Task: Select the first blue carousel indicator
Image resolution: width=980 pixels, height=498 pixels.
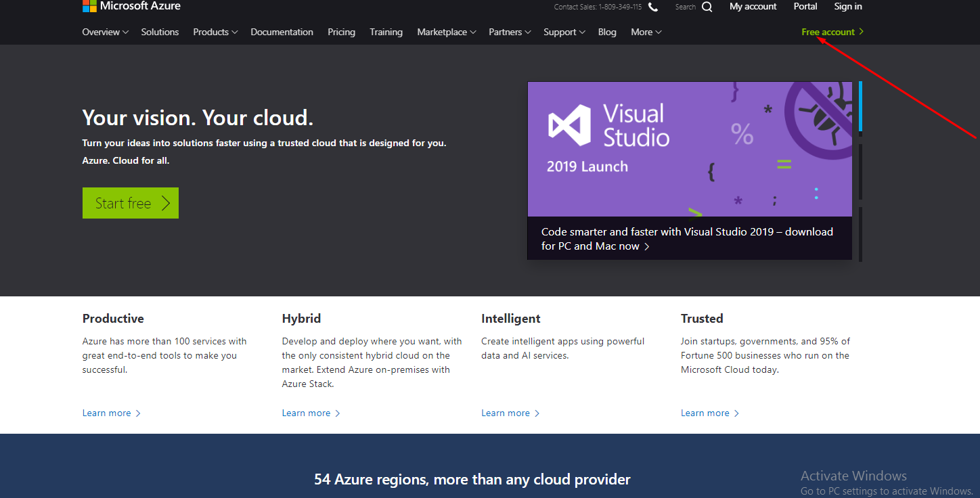Action: point(860,106)
